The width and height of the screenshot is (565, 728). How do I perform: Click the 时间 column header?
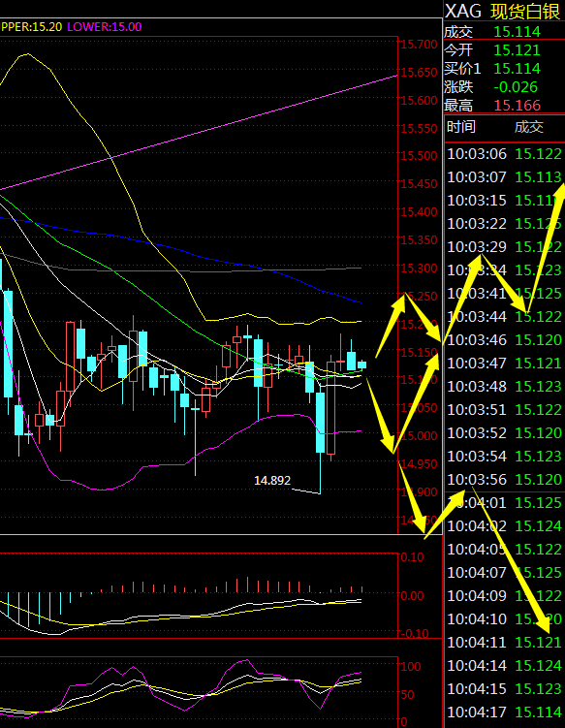coord(461,127)
